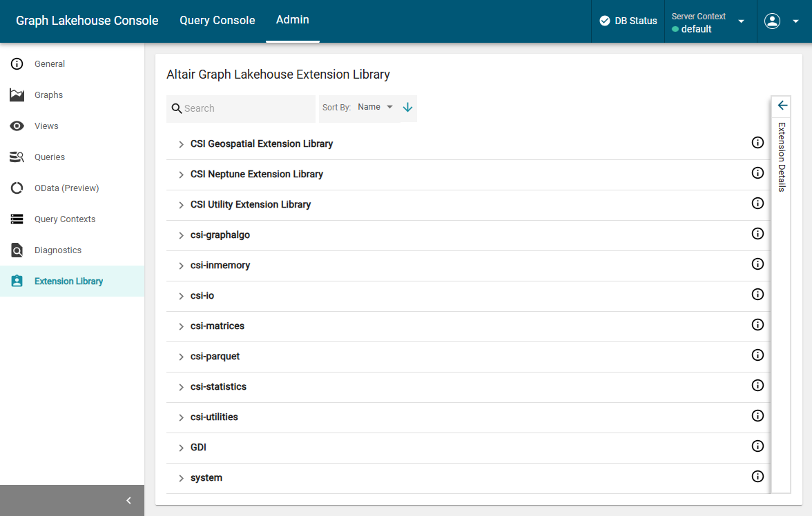Click the Graphs sidebar icon
The height and width of the screenshot is (516, 812).
[x=17, y=95]
